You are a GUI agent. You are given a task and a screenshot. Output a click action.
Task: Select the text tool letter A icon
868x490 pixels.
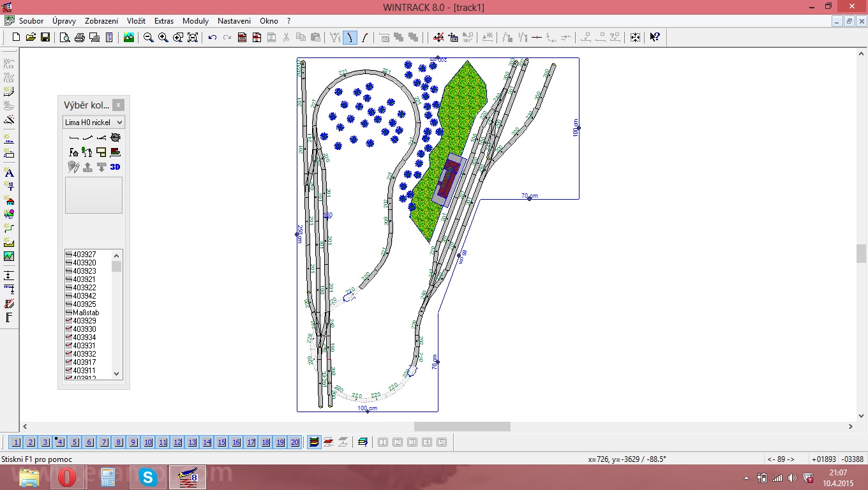coord(9,173)
